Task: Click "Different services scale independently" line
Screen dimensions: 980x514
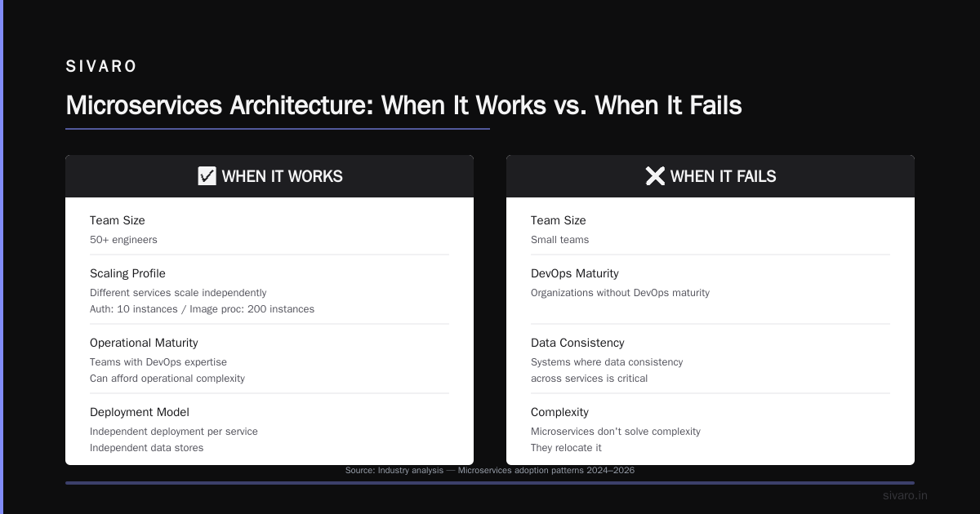Action: point(178,293)
